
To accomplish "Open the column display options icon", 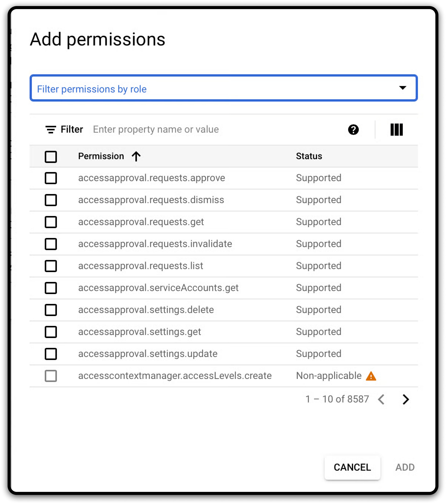I will click(x=396, y=130).
